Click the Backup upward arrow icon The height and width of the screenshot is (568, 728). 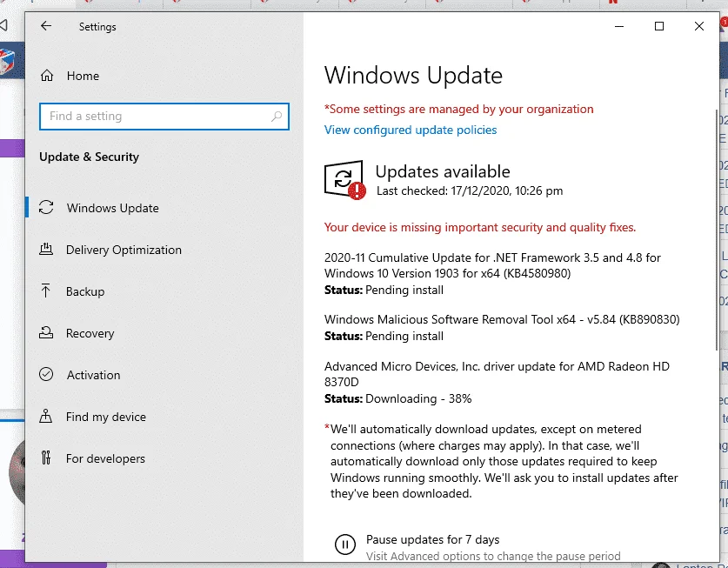(x=45, y=291)
